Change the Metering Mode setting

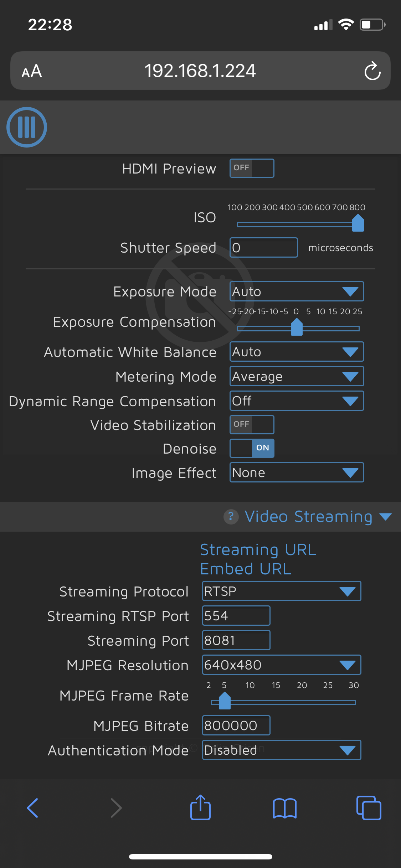[296, 376]
